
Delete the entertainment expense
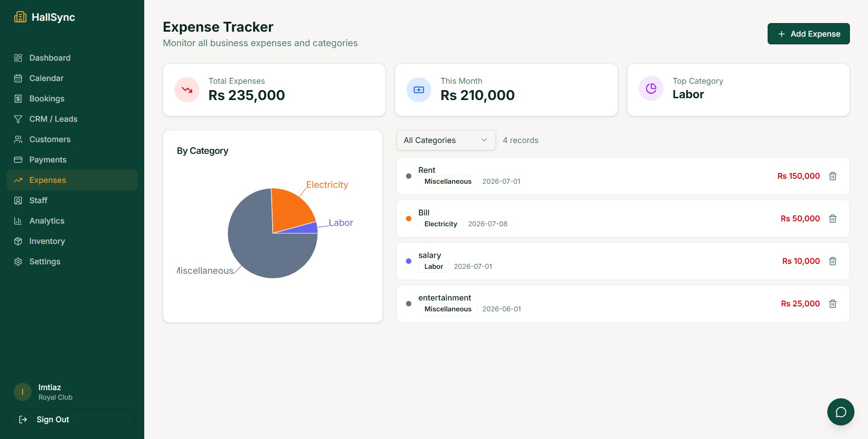tap(833, 304)
